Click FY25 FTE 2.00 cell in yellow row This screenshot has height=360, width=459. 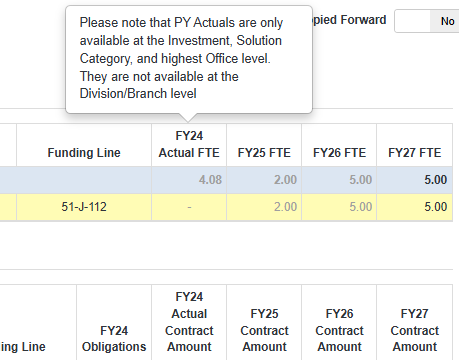[x=264, y=207]
